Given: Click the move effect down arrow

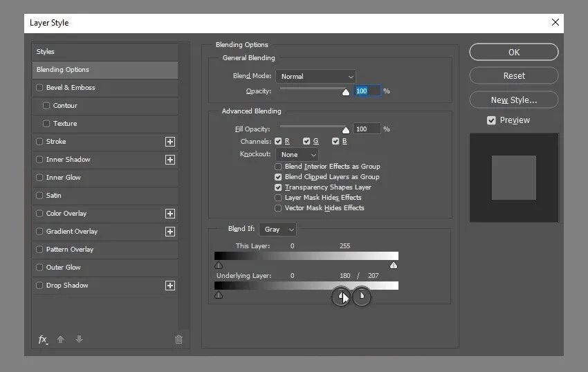Looking at the screenshot, I should (79, 340).
